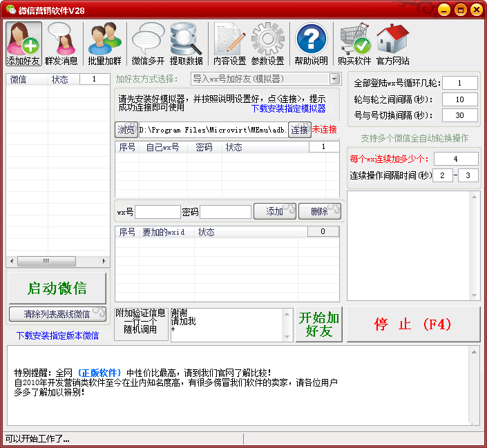The height and width of the screenshot is (448, 487).
Task: Click the 启动微信 button
Action: pyautogui.click(x=57, y=288)
